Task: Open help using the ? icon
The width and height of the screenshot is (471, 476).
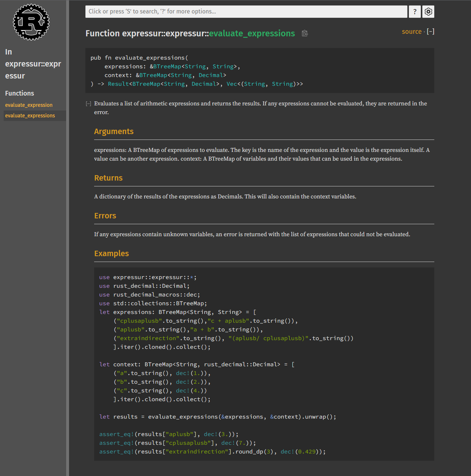Action: pos(414,11)
